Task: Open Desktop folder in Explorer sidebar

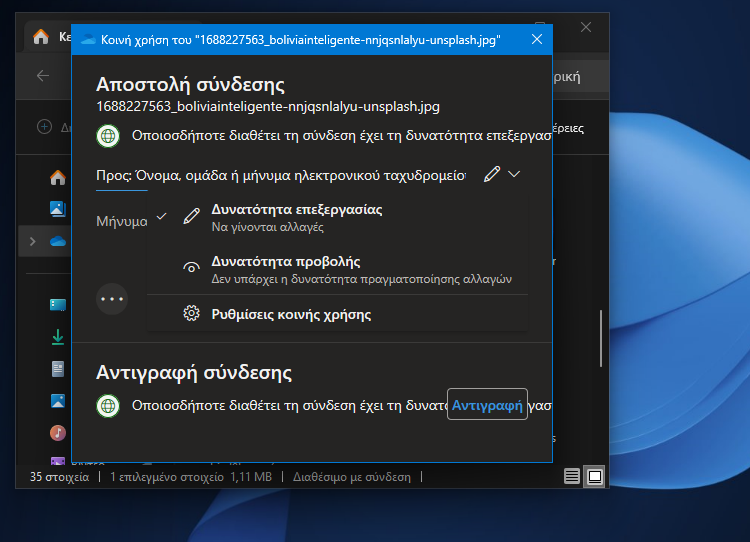Action: point(58,305)
